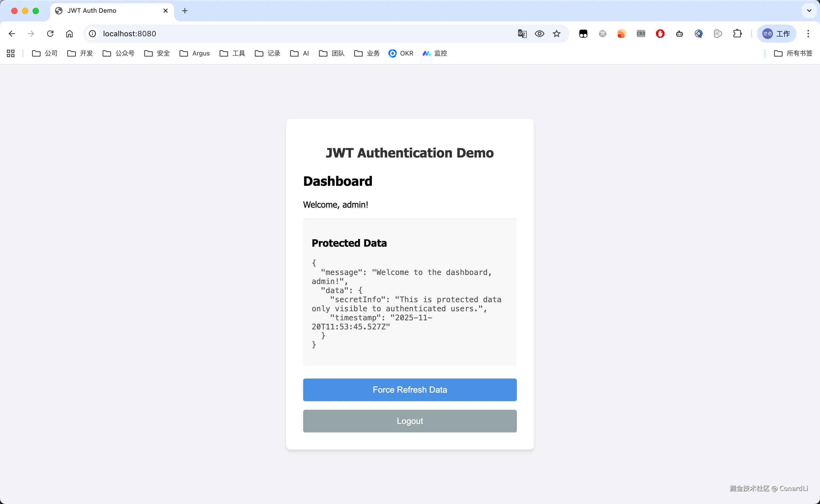
Task: Open the Extensions puzzle icon
Action: (737, 34)
